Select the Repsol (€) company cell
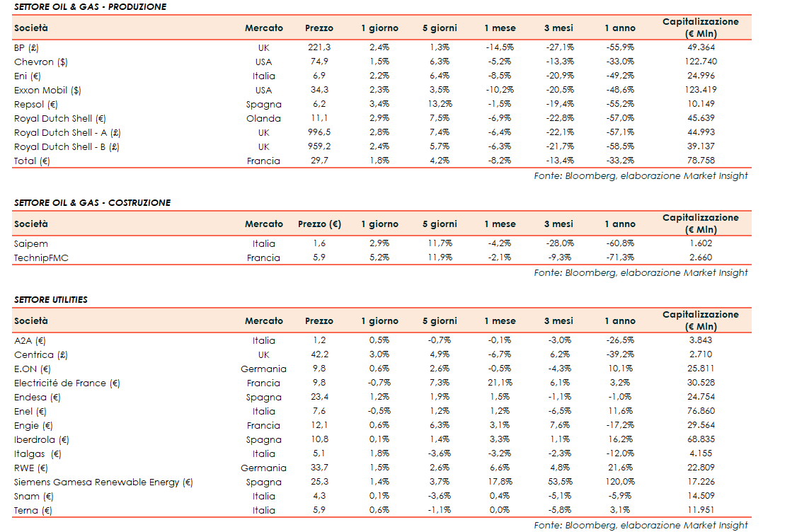Screen dimensions: 797x532 (x=35, y=104)
